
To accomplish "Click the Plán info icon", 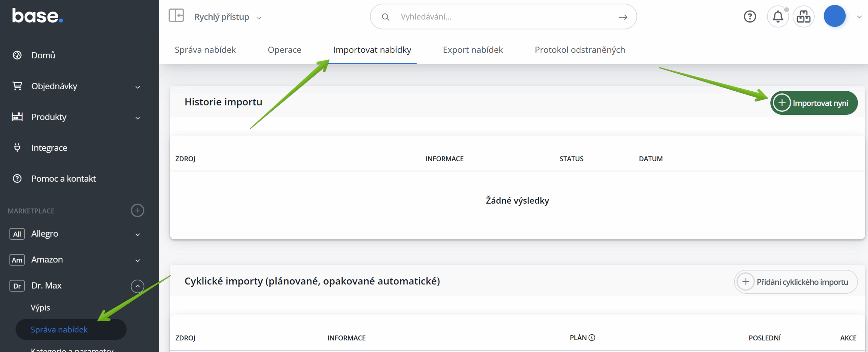I will pyautogui.click(x=592, y=337).
